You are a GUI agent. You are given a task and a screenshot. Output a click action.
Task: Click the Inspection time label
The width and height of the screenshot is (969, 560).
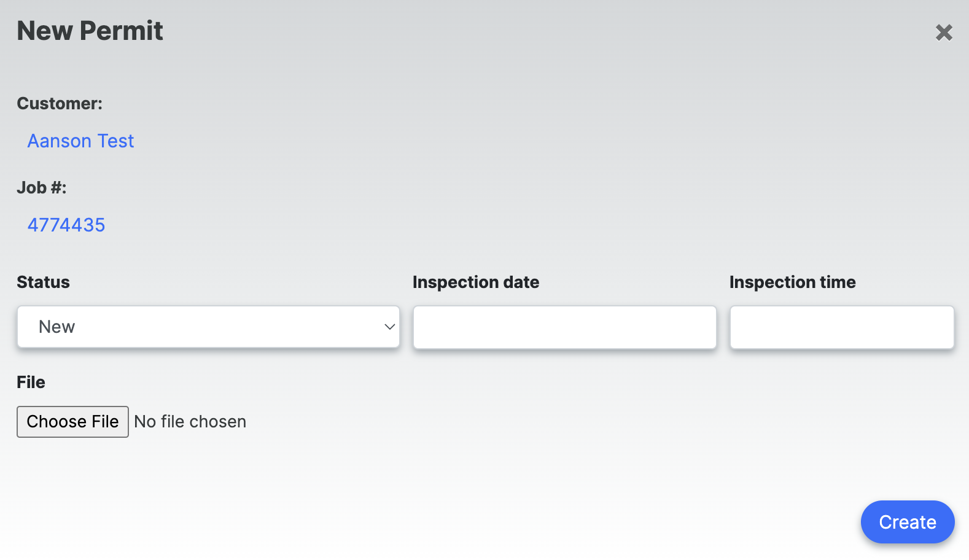(x=792, y=282)
